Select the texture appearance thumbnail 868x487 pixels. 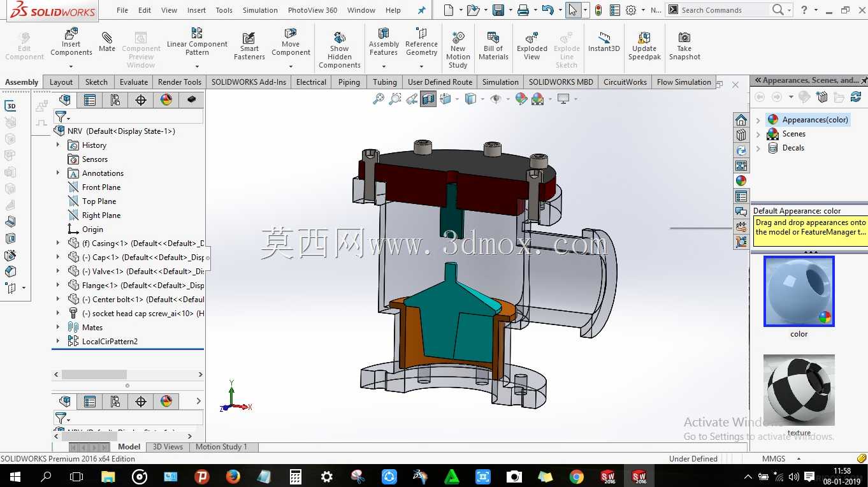pos(799,390)
